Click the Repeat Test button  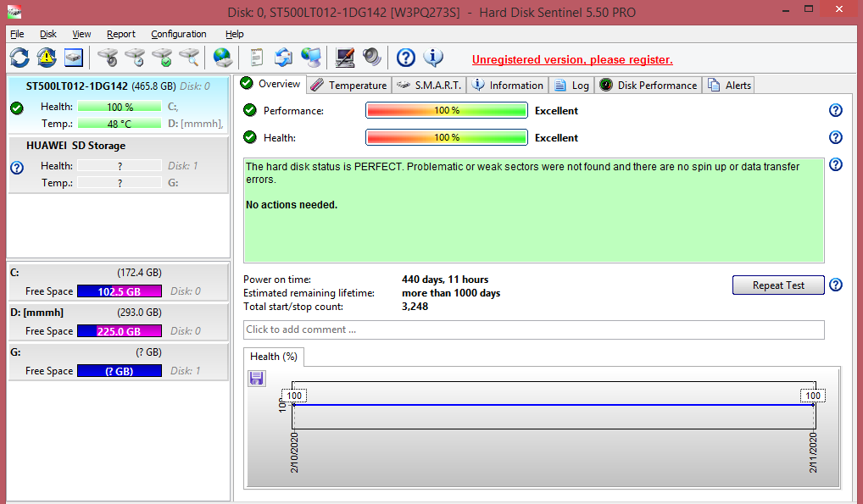click(778, 285)
